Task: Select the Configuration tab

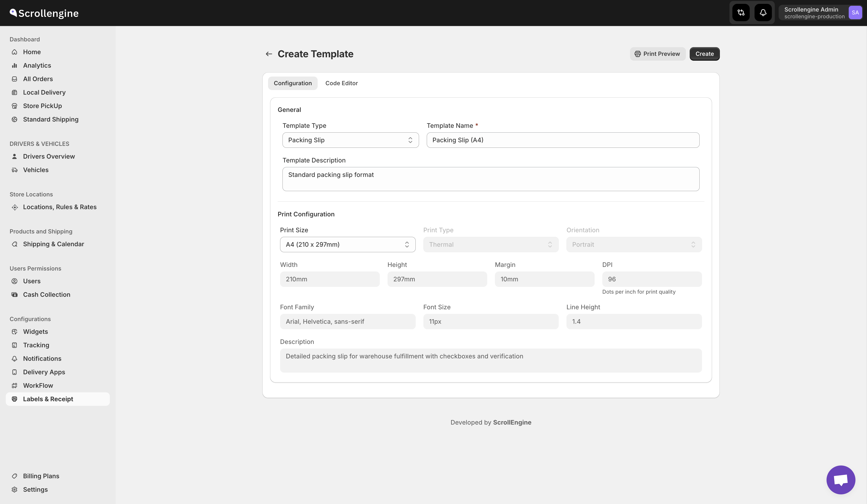Action: coord(292,83)
